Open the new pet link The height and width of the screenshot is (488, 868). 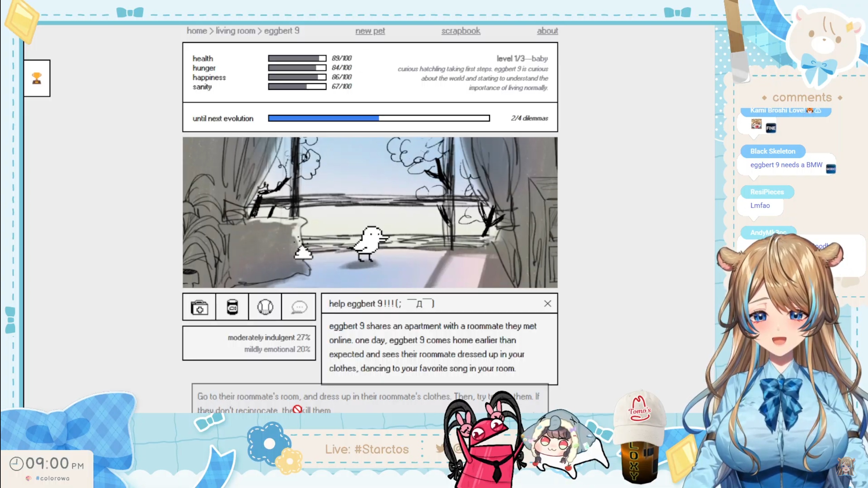point(370,31)
